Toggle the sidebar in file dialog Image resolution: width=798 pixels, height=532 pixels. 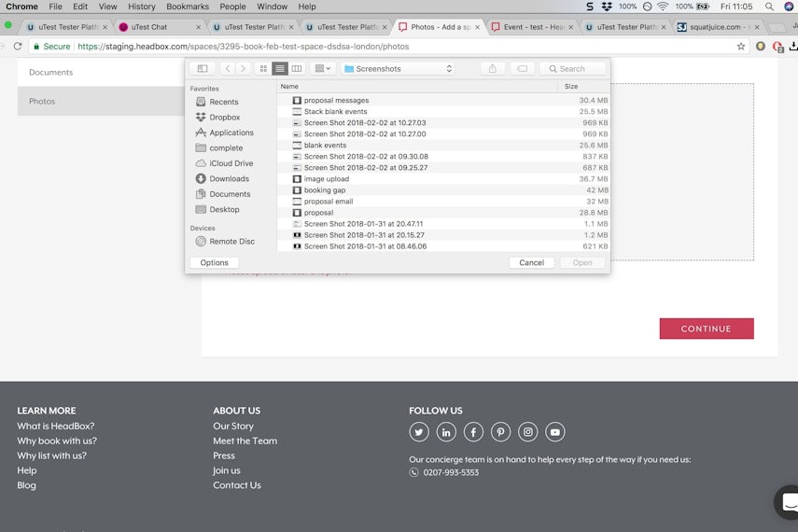coord(203,68)
